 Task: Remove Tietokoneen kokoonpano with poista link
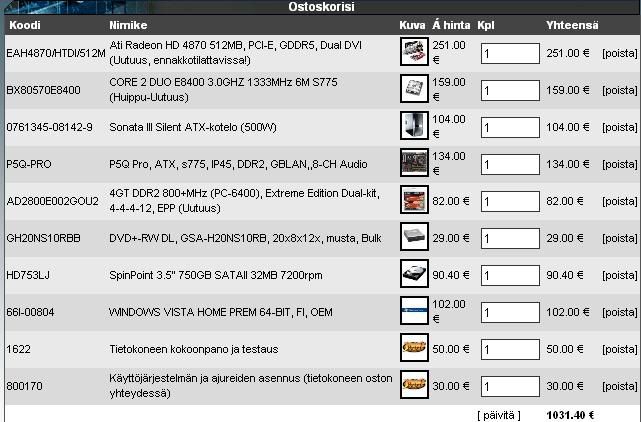[x=619, y=349]
